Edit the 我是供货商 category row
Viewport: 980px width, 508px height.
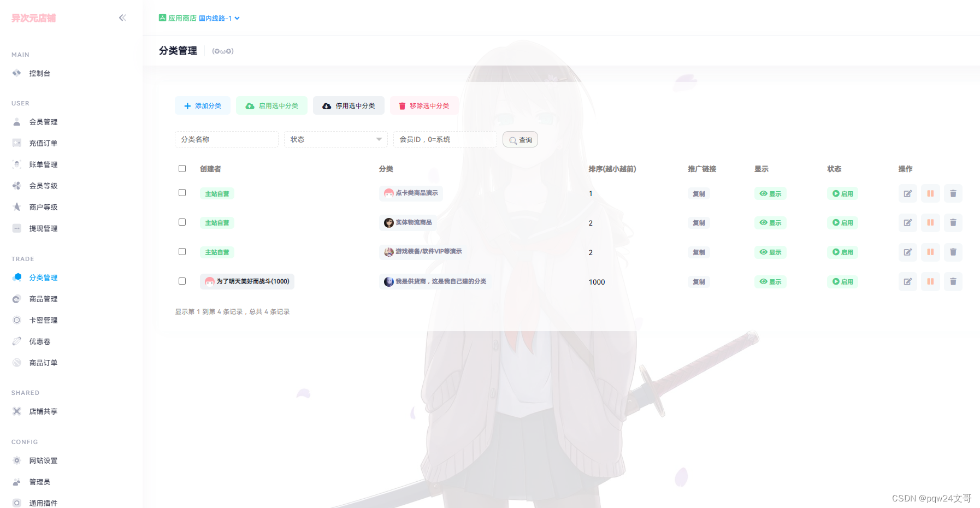pos(908,281)
